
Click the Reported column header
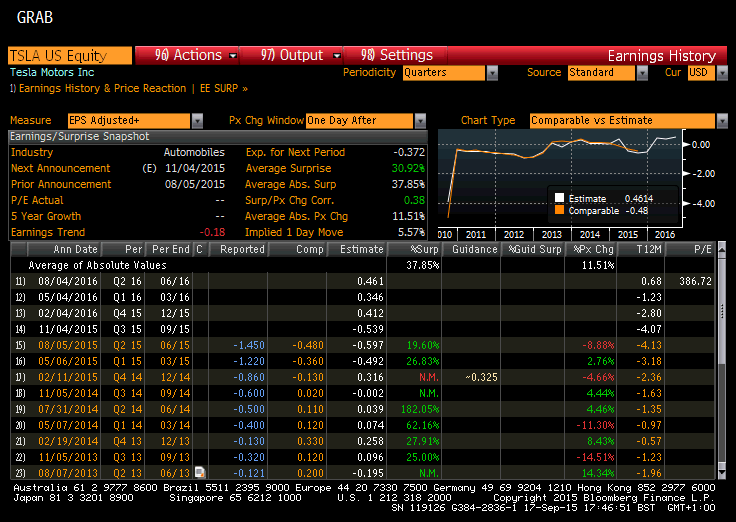point(238,249)
